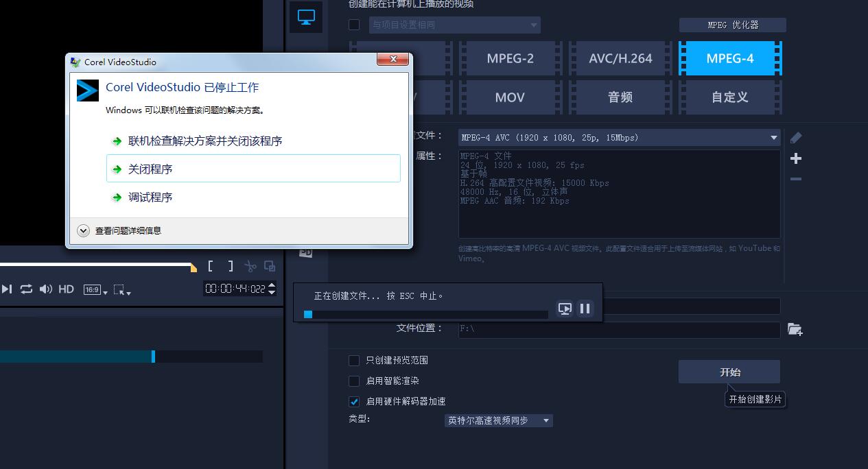Enable 只创建预览范围 checkbox
868x469 pixels.
pos(354,361)
